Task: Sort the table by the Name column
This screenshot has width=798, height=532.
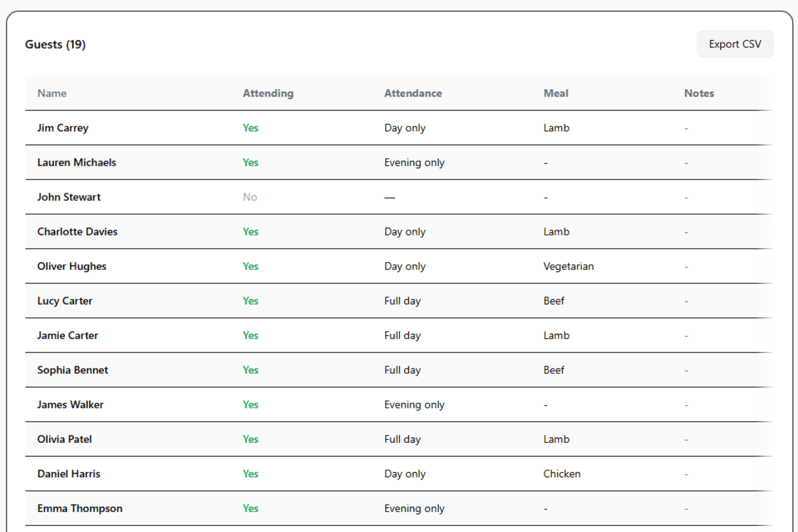Action: click(x=51, y=93)
